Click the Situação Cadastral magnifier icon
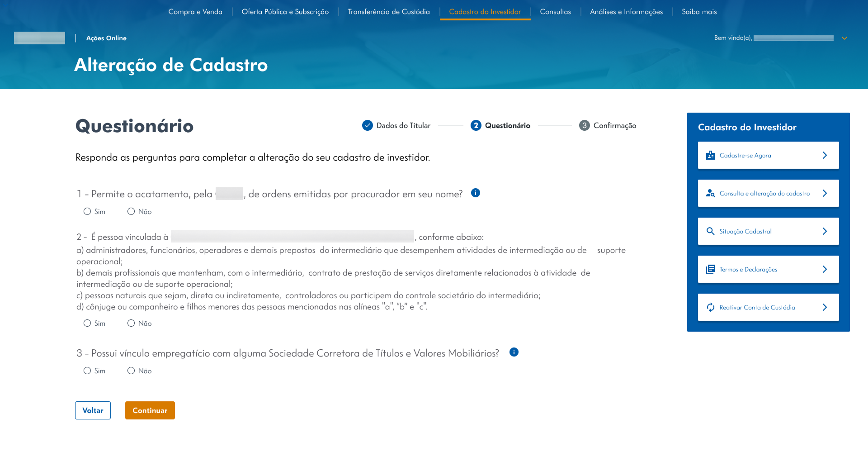Screen dimensions: 868x452 (711, 231)
